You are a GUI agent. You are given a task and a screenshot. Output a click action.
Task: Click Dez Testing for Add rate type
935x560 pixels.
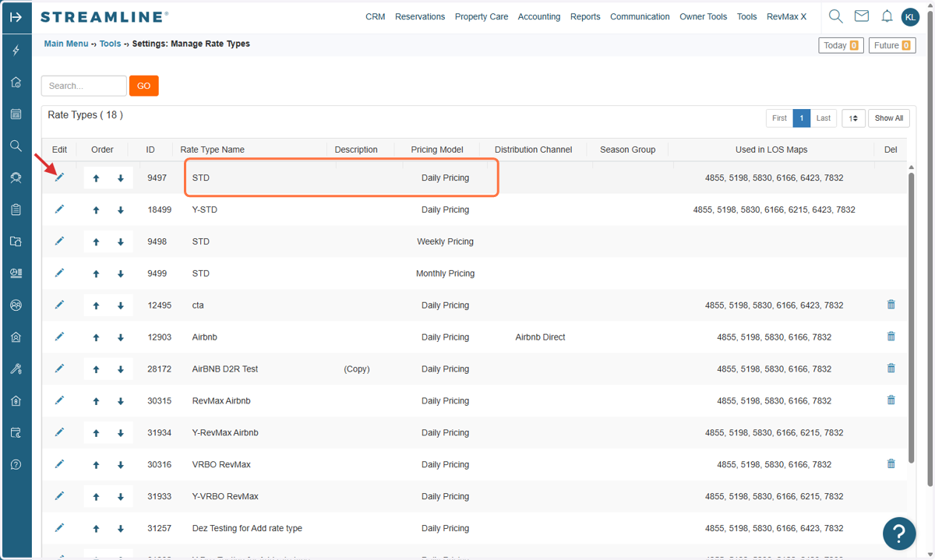pyautogui.click(x=247, y=528)
